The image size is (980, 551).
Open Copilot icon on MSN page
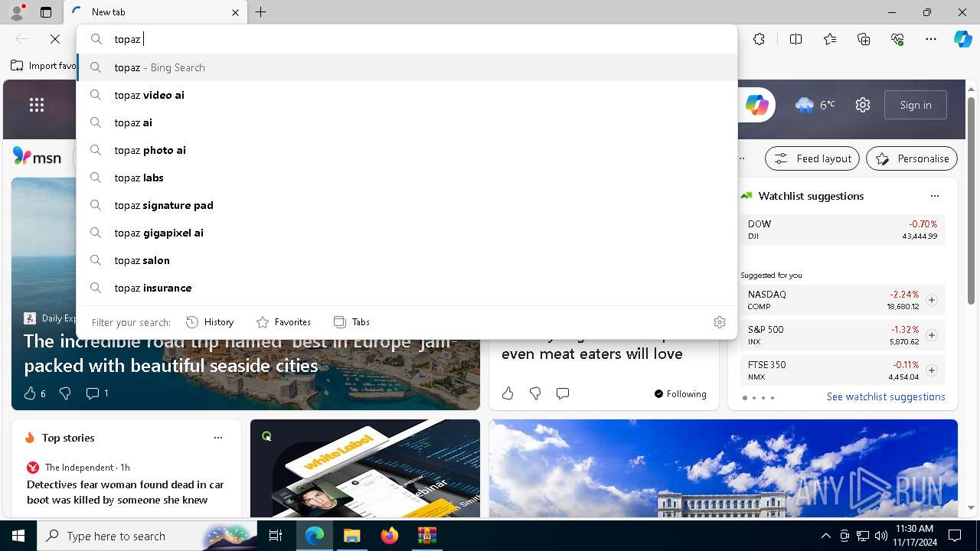[756, 105]
